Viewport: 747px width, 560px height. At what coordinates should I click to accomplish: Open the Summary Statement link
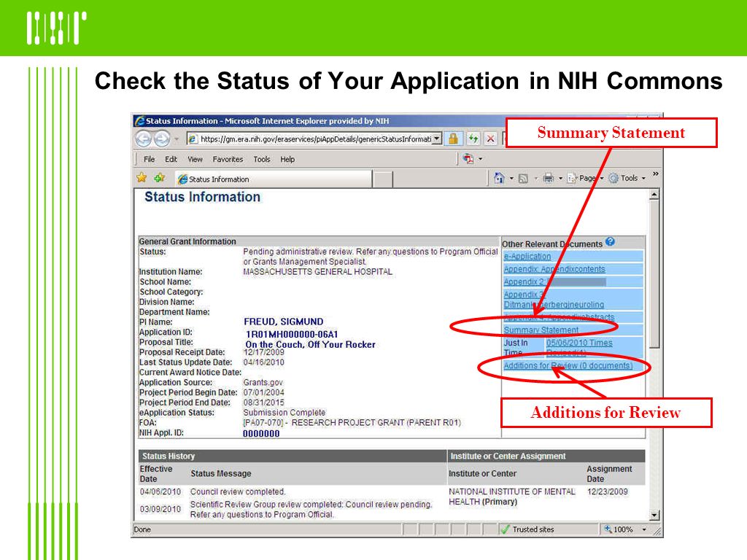[x=541, y=330]
